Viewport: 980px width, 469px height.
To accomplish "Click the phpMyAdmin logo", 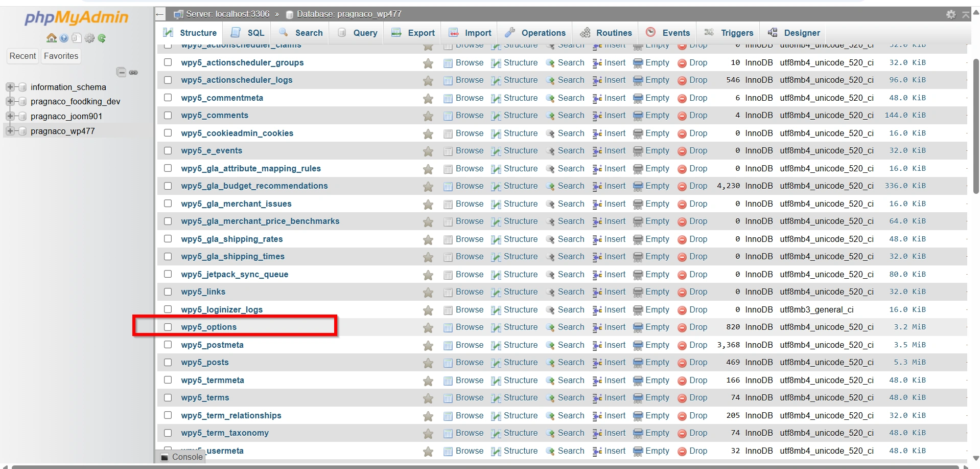I will (77, 17).
